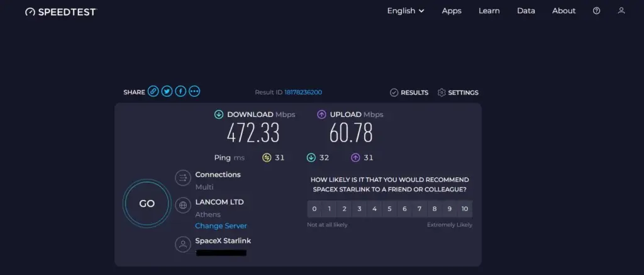The height and width of the screenshot is (275, 644).
Task: Choose rating 5 in recommendation scale
Action: coord(389,209)
